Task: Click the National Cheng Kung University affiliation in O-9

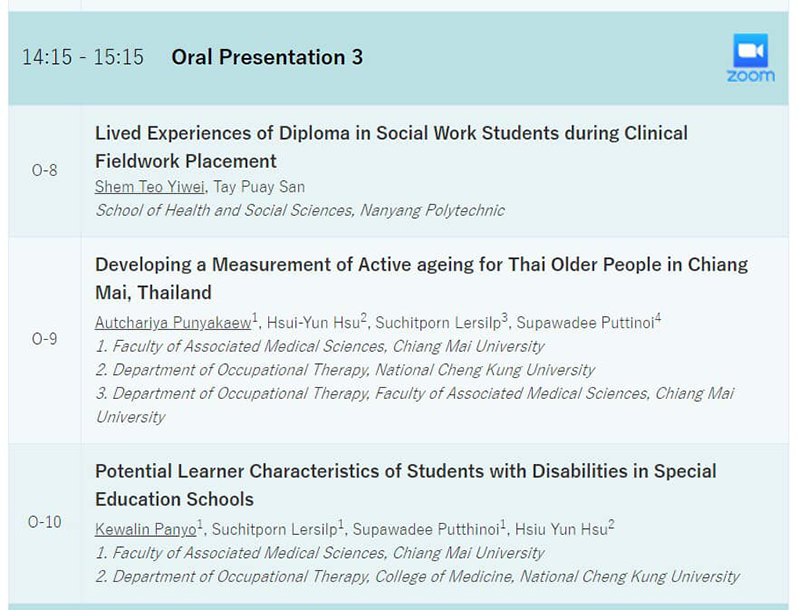Action: tap(345, 370)
